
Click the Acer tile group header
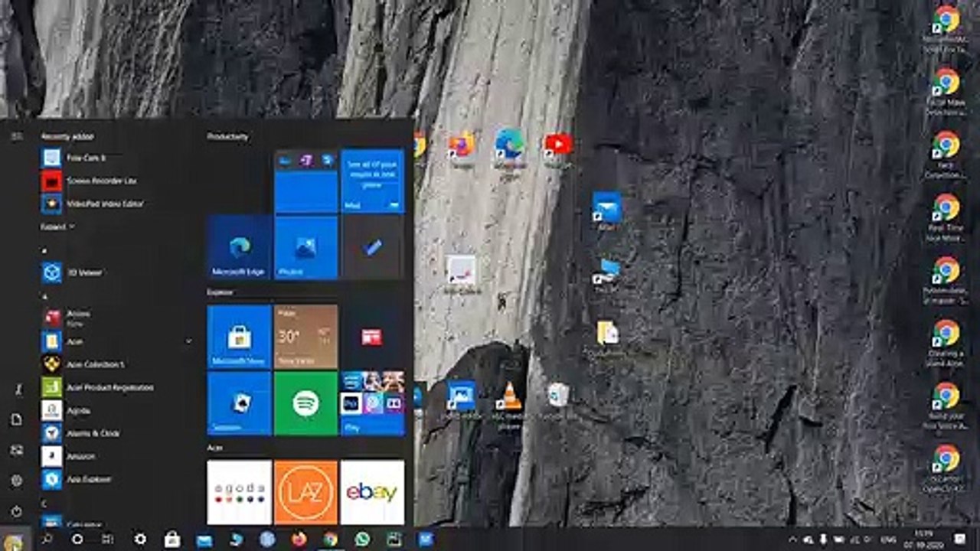click(x=214, y=447)
